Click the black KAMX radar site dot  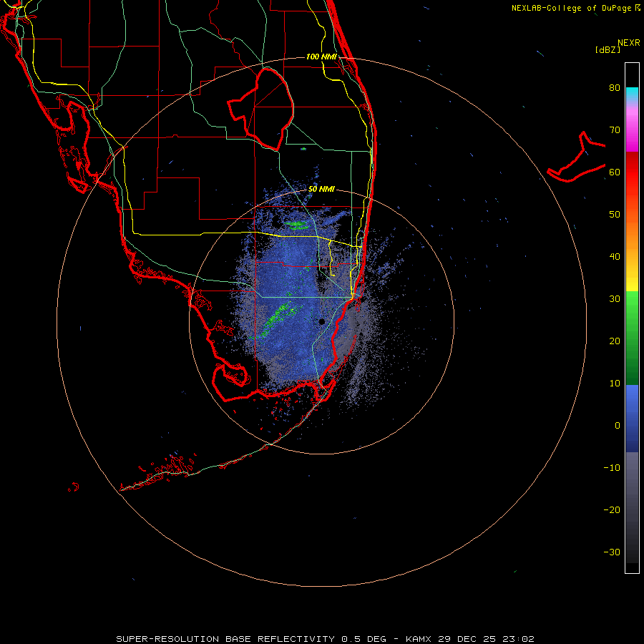(322, 321)
